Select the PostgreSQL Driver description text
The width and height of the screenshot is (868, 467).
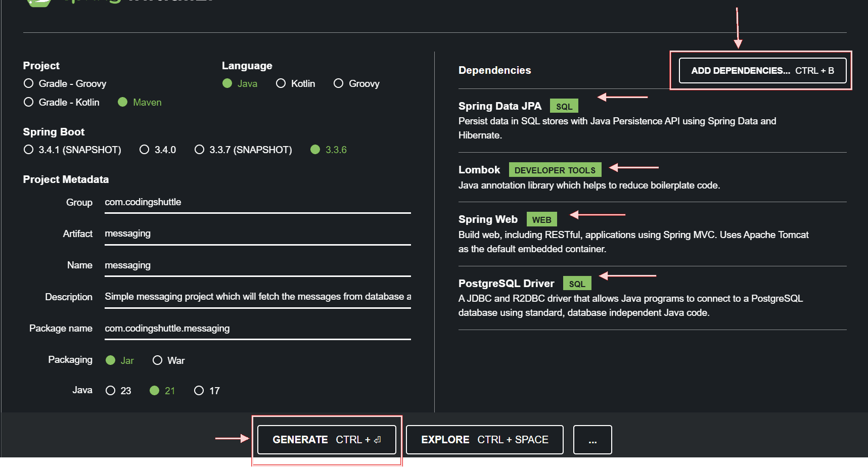[x=630, y=306]
